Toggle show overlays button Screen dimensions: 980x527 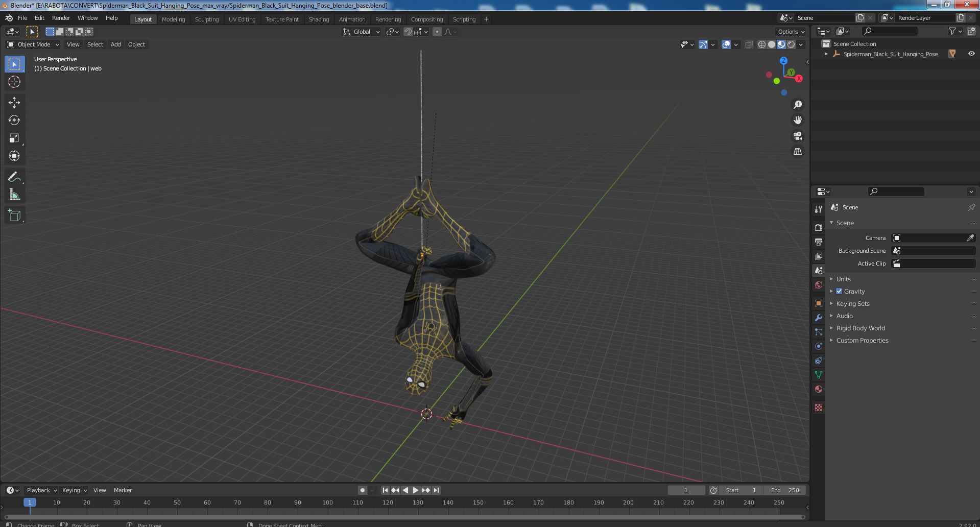tap(726, 44)
